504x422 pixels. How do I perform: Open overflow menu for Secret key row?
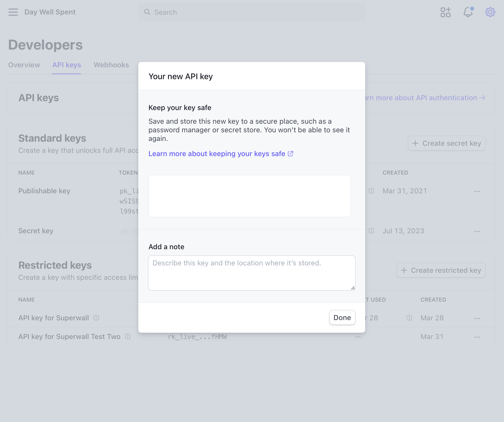tap(477, 231)
